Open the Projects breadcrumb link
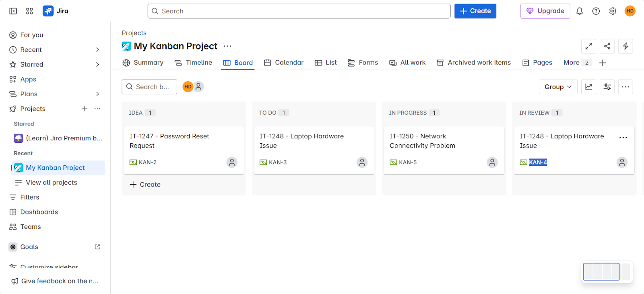The height and width of the screenshot is (294, 644). 134,33
